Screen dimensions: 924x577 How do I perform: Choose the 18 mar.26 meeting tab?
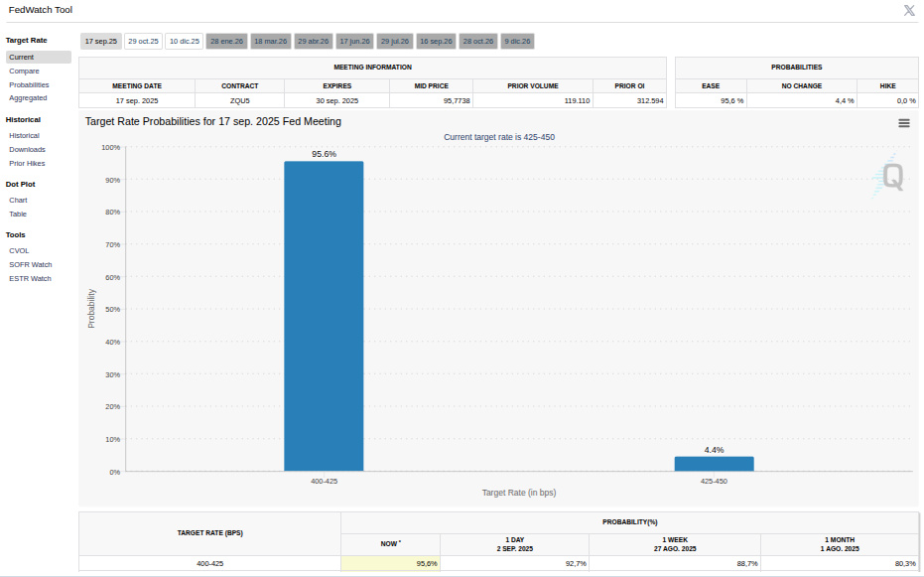coord(271,42)
